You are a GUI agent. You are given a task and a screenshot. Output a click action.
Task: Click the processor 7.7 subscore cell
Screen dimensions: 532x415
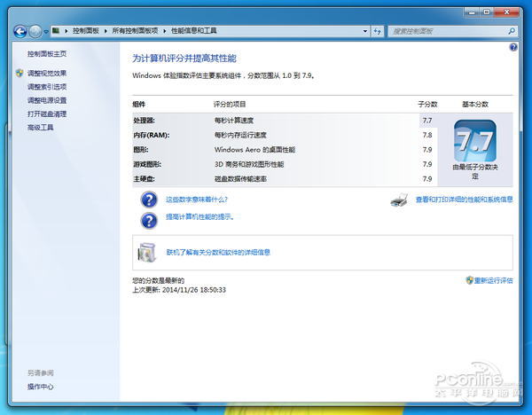tap(428, 121)
